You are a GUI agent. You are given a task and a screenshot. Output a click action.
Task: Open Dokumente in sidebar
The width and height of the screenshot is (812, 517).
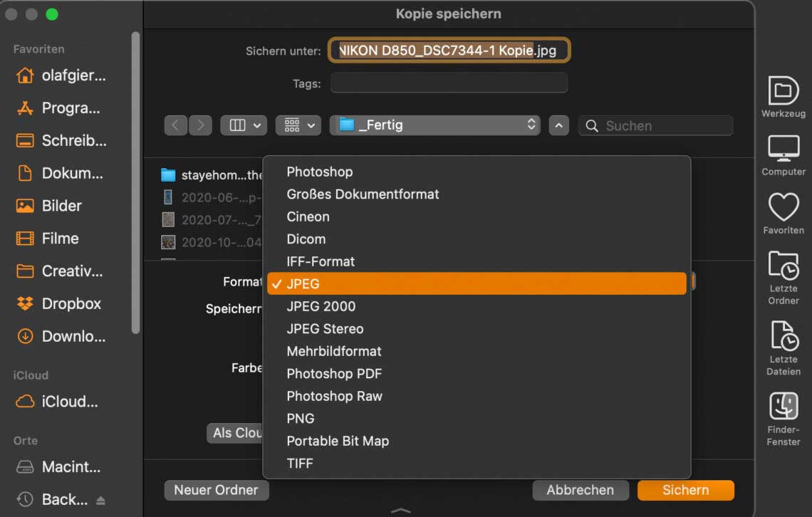60,173
